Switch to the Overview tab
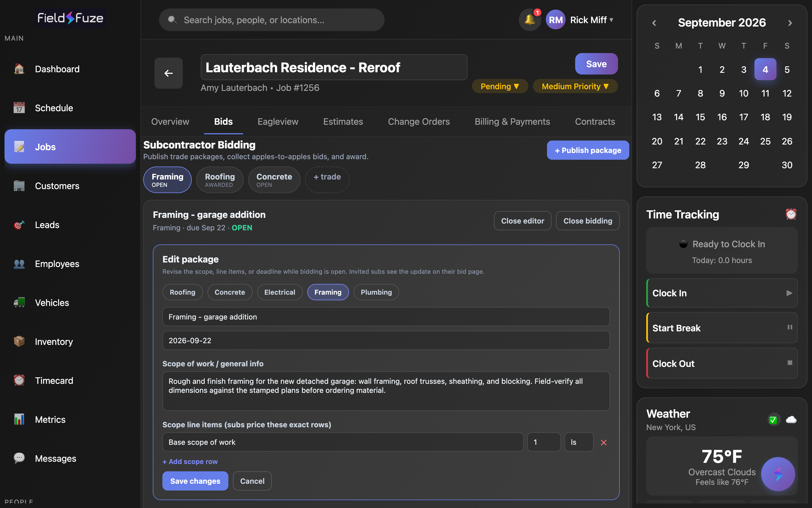Viewport: 812px width, 508px height. click(170, 122)
